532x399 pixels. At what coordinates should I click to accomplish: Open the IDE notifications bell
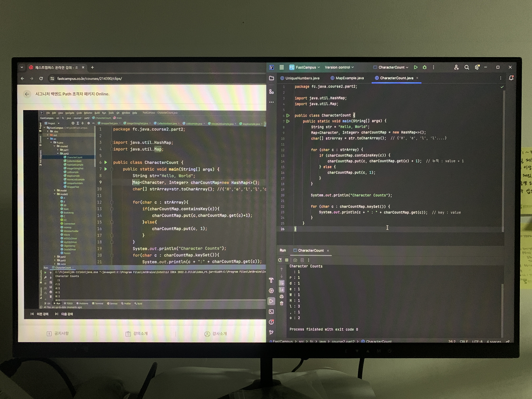(511, 78)
